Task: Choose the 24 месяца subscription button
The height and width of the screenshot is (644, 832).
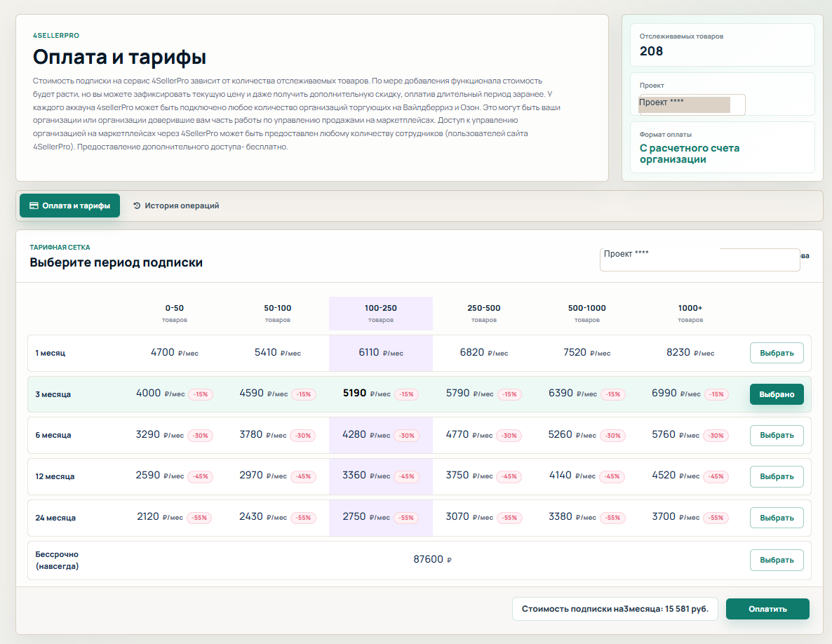Action: (x=777, y=518)
